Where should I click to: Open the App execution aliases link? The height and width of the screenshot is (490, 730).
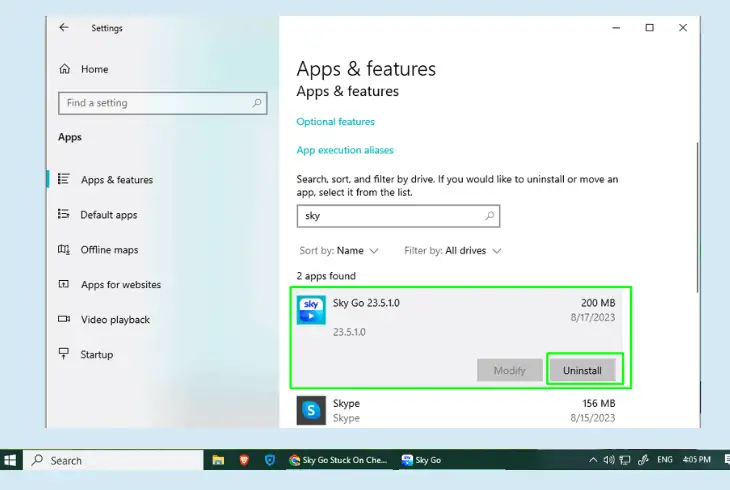(345, 150)
